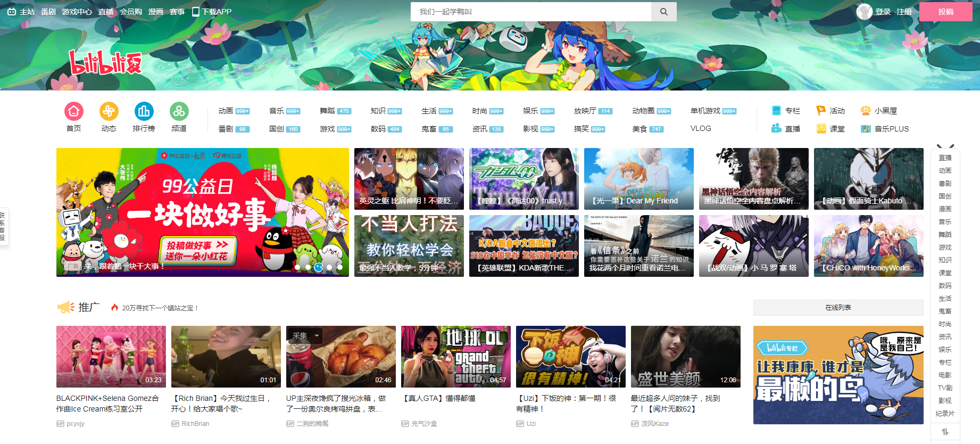
Task: Jump to 纪录片 in right sidebar
Action: pos(945,414)
